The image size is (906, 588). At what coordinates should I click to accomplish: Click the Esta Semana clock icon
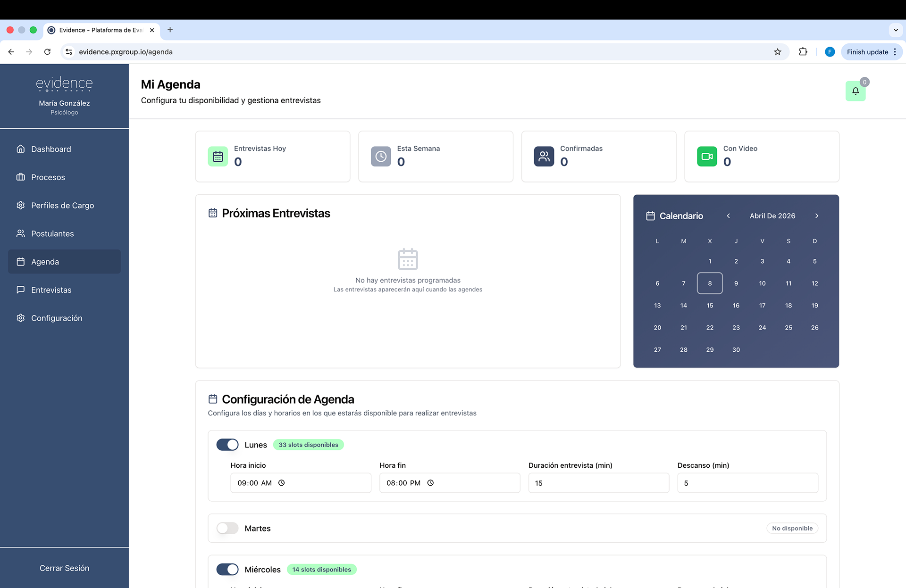tap(381, 157)
